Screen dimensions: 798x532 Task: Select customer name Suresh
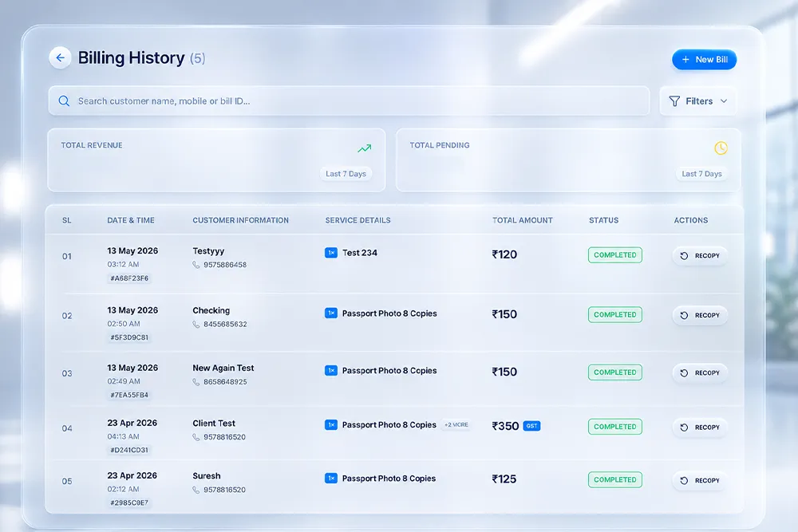(x=207, y=476)
